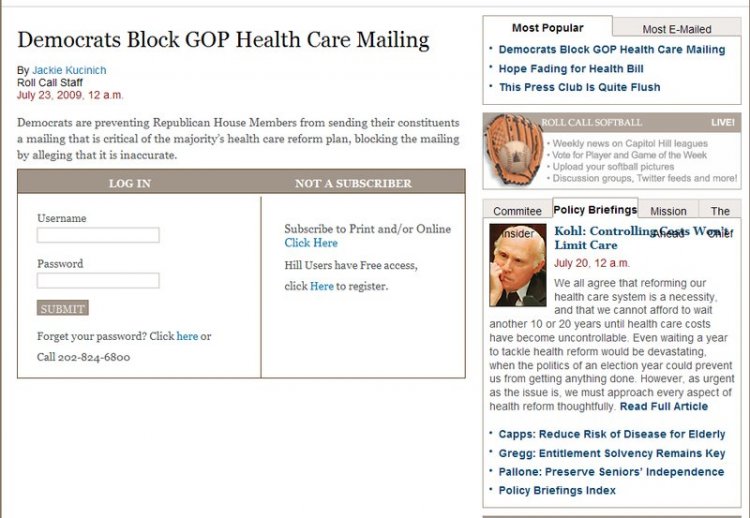Open the Commitee tab
Screen dimensions: 750x518
[x=517, y=211]
